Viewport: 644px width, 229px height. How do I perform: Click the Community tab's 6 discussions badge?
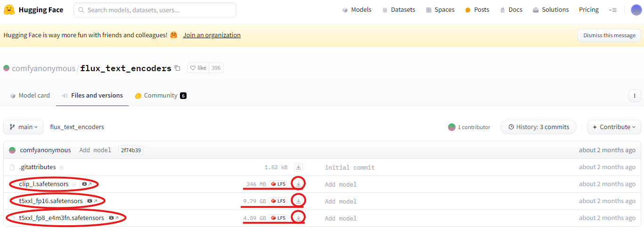183,96
